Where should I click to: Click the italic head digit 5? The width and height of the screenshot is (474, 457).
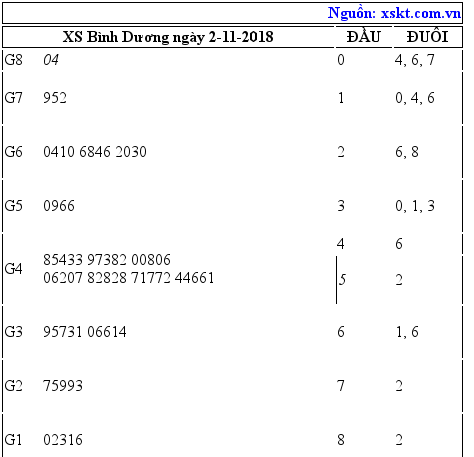tap(342, 280)
